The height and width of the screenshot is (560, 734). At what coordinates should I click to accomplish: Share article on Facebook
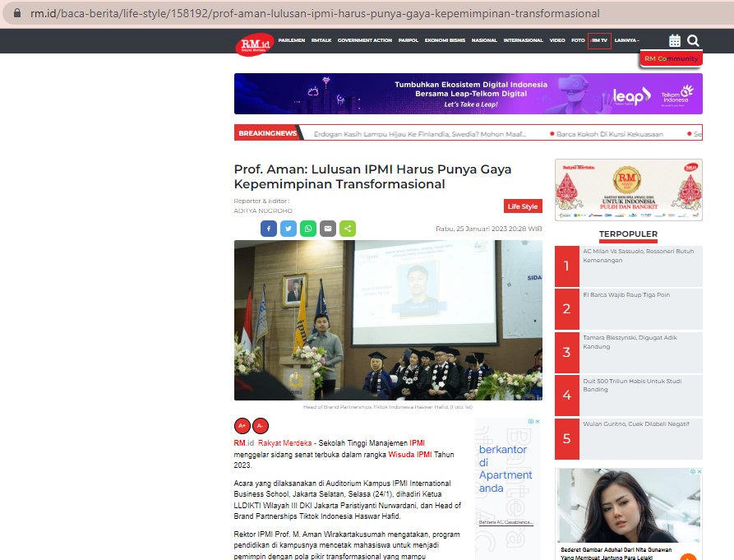coord(269,229)
